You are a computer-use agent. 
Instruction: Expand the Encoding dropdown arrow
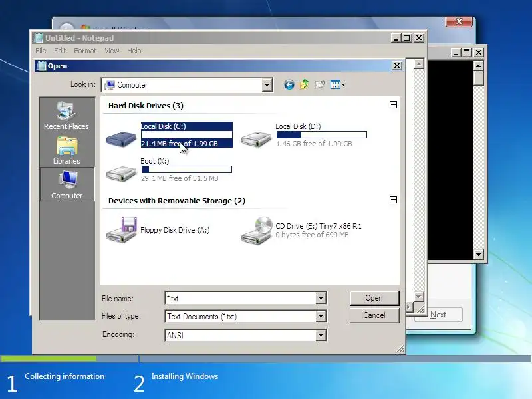pos(321,335)
